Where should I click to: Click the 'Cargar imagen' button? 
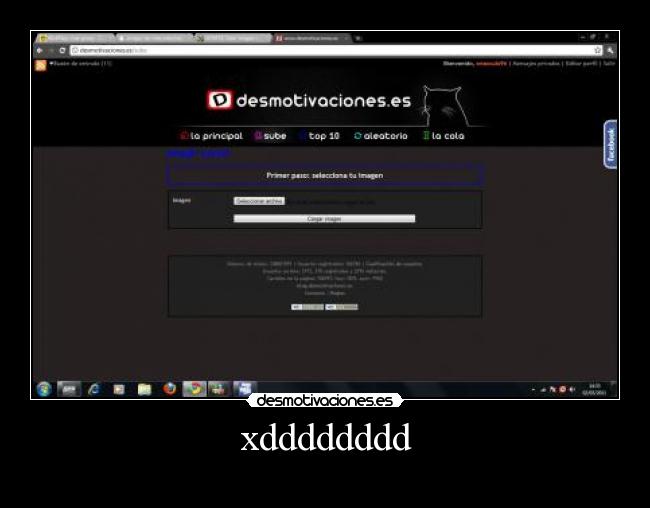pos(324,219)
